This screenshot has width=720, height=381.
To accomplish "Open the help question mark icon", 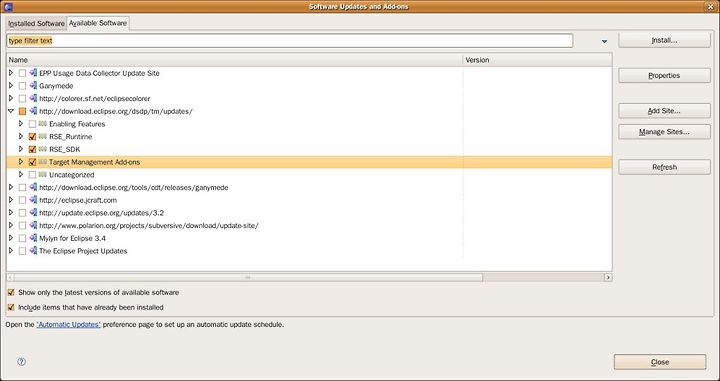I will pyautogui.click(x=22, y=362).
